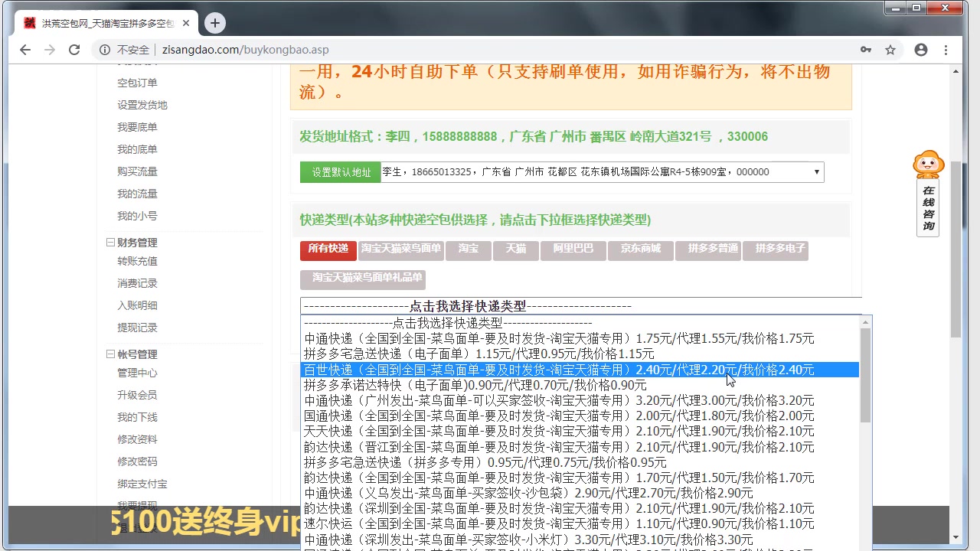Choose 拼多多承诺达特快 0.90元 option

pos(580,385)
